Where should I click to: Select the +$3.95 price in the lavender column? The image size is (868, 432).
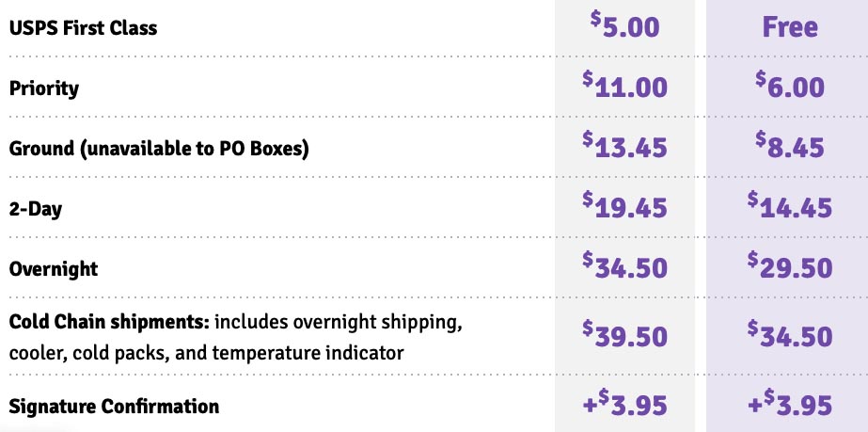(790, 403)
